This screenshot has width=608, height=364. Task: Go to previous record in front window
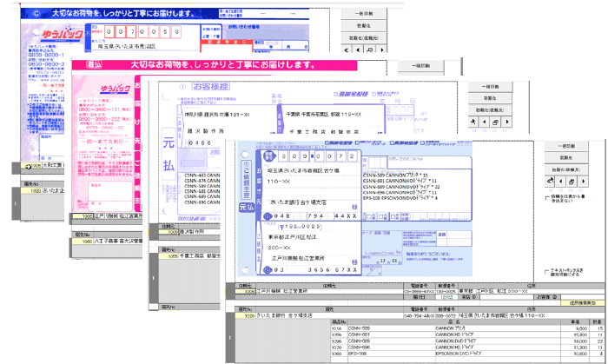pos(561,181)
